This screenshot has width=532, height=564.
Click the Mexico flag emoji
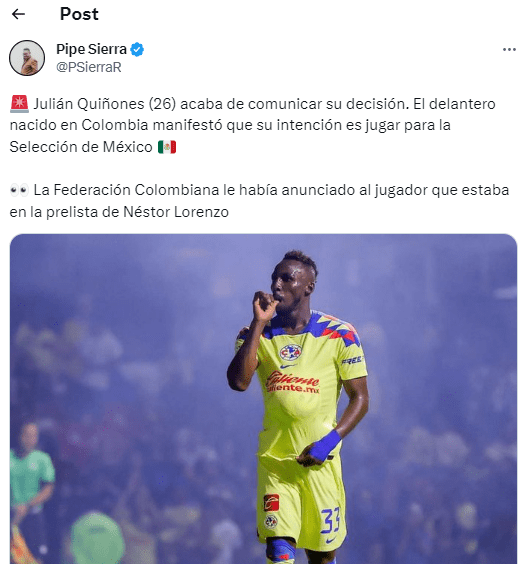click(167, 147)
